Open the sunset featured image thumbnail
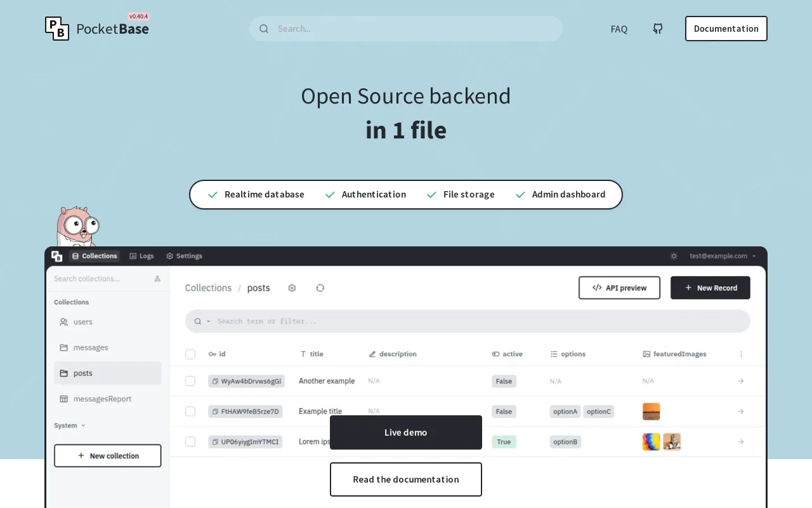The width and height of the screenshot is (812, 508). pos(652,411)
